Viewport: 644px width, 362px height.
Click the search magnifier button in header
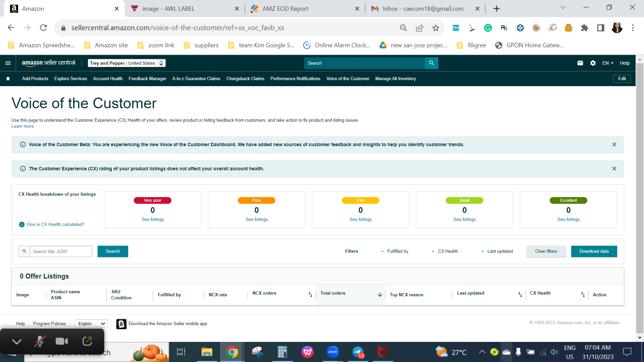[x=431, y=63]
